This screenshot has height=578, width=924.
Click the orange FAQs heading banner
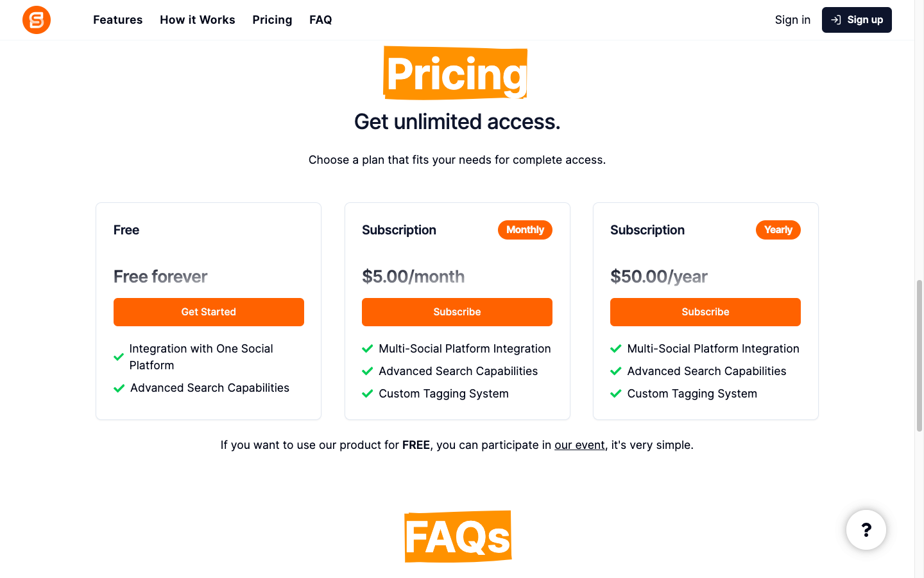click(458, 536)
